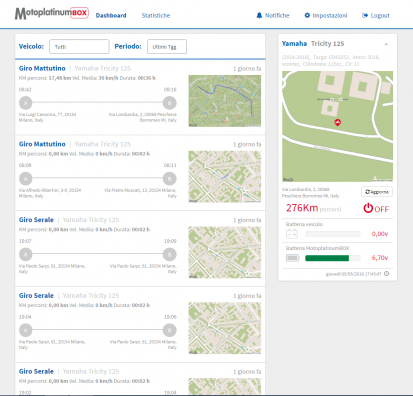Image resolution: width=413 pixels, height=396 pixels.
Task: Click end marker B of the 09:18 trip
Action: [x=169, y=103]
